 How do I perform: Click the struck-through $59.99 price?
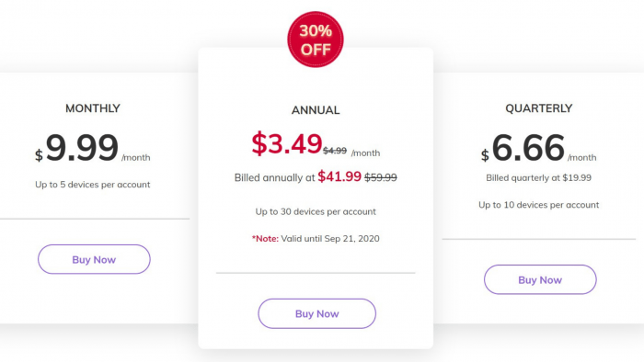381,177
